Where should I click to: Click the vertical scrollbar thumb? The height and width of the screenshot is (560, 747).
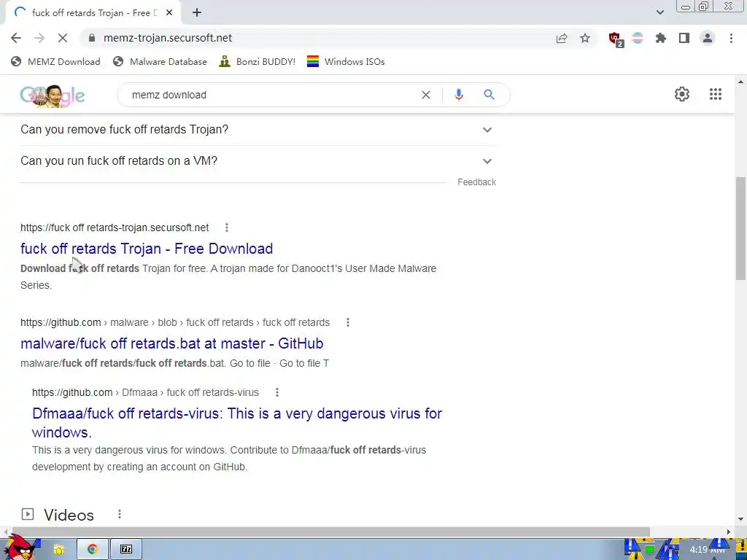pos(740,228)
